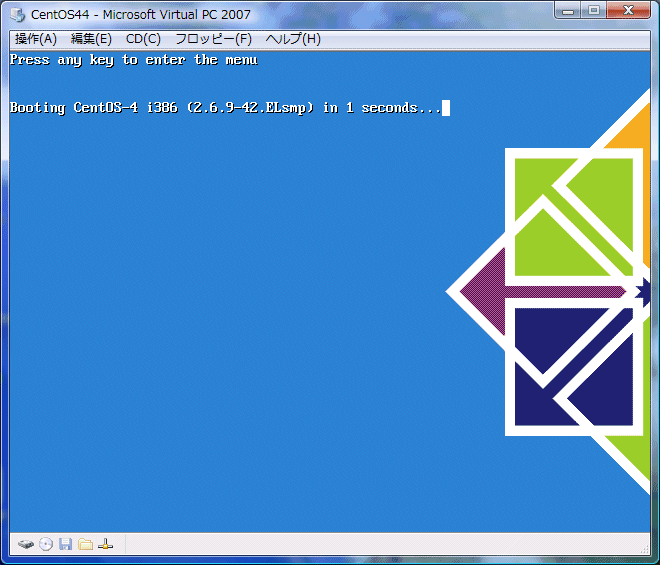The image size is (660, 565).
Task: Click the window resize grip in status bar
Action: (x=645, y=549)
